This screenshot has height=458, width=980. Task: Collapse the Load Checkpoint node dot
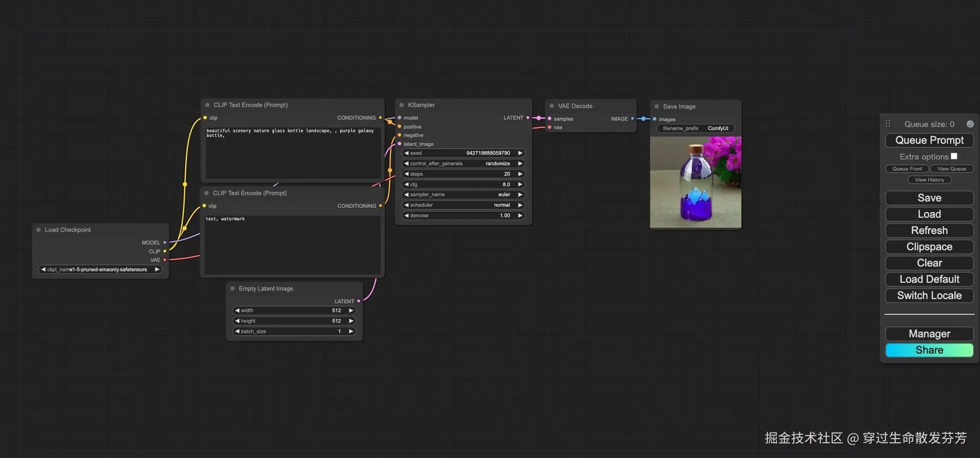(39, 230)
